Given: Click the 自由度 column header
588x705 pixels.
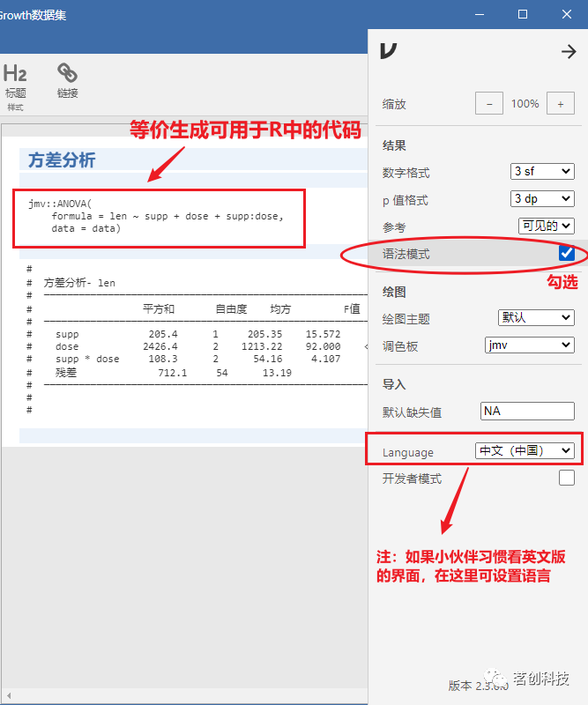Looking at the screenshot, I should coord(231,309).
